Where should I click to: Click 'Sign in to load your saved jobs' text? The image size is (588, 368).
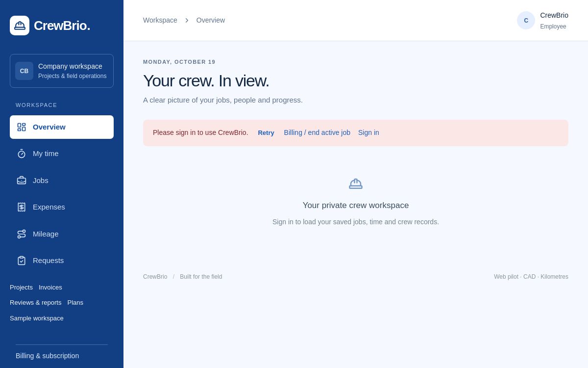pyautogui.click(x=356, y=222)
